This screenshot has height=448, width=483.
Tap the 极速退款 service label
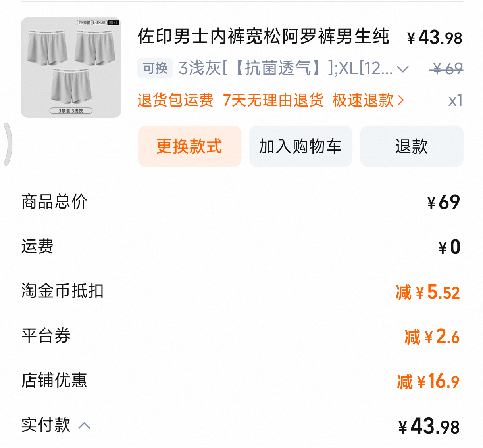[363, 100]
